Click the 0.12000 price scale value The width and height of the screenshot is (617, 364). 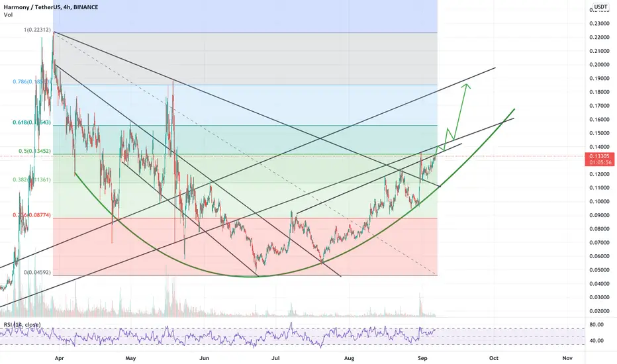(x=599, y=174)
